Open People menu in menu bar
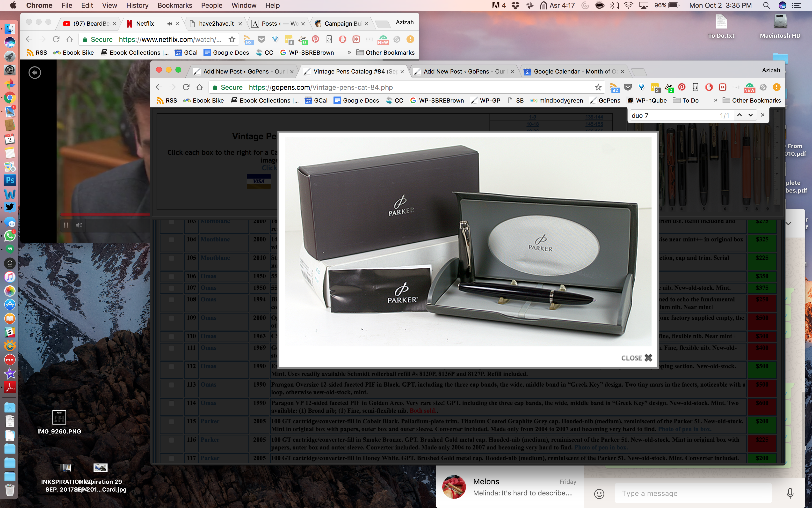812x508 pixels. click(212, 5)
